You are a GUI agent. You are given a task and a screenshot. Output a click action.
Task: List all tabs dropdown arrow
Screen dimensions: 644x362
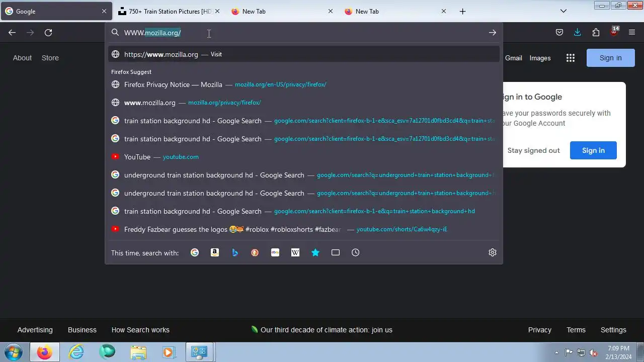click(563, 11)
